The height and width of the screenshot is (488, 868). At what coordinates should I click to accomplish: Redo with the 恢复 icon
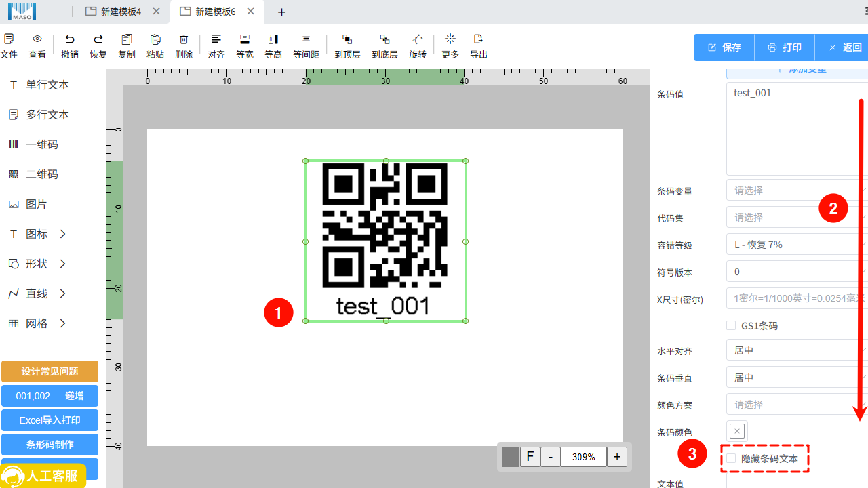pos(98,46)
